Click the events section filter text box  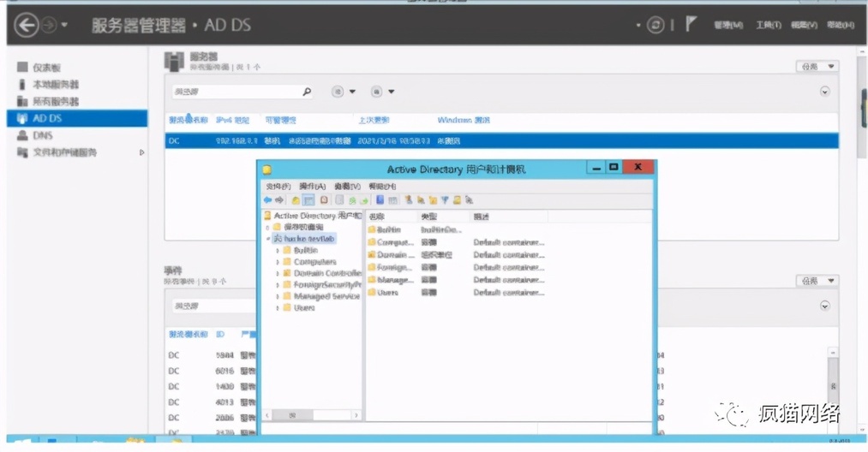point(214,306)
